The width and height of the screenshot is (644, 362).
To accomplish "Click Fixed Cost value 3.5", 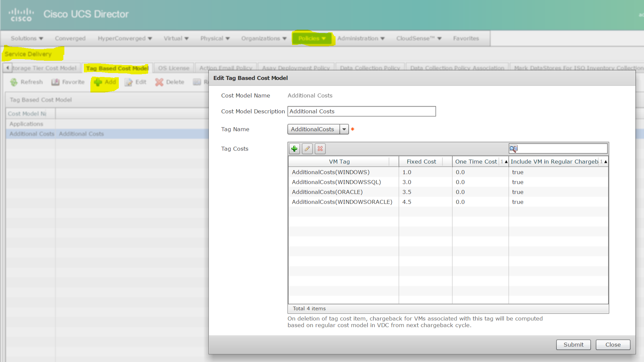I will tap(407, 192).
